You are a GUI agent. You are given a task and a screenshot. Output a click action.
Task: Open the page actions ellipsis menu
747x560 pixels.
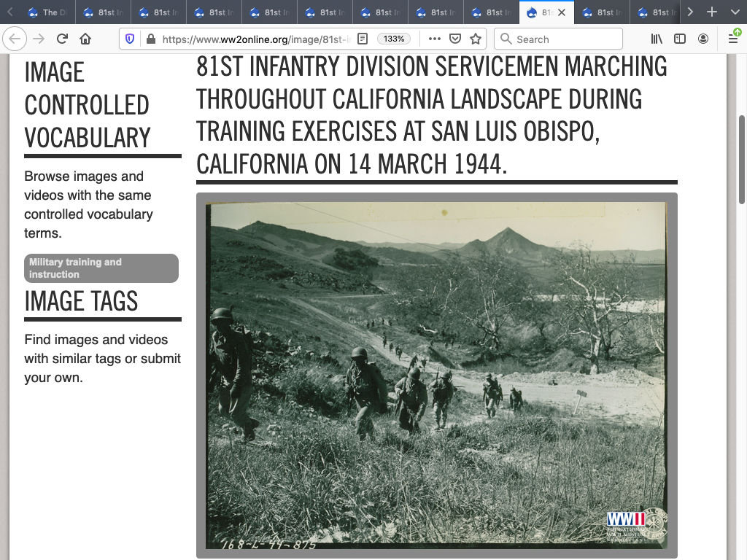point(434,39)
